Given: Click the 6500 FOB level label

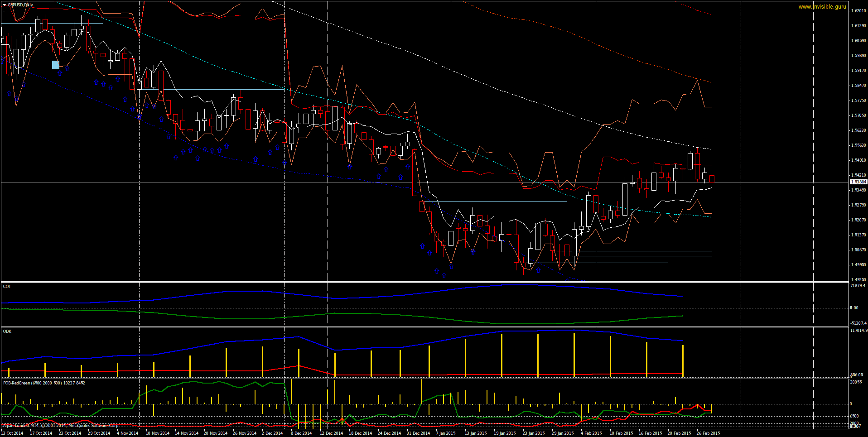Looking at the screenshot, I should (x=854, y=416).
